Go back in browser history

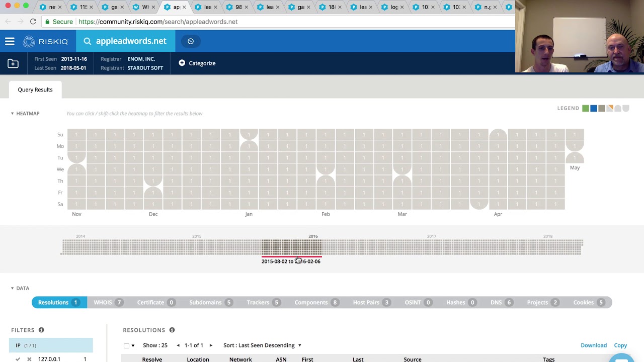[8, 22]
